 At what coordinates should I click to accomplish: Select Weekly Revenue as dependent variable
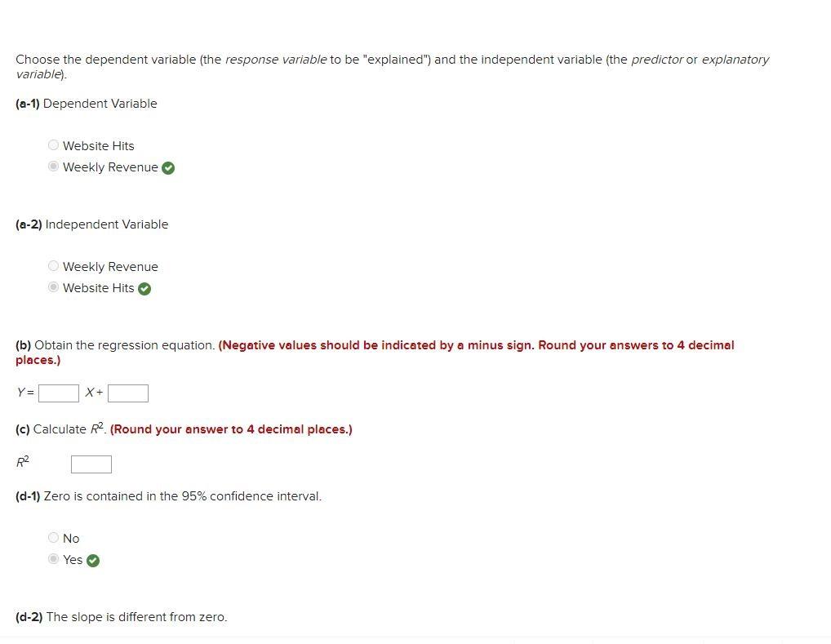[53, 166]
